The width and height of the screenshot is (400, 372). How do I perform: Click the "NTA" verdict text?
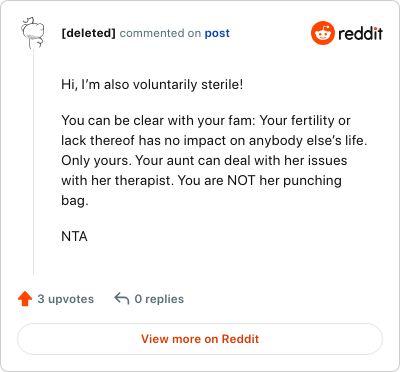click(74, 236)
